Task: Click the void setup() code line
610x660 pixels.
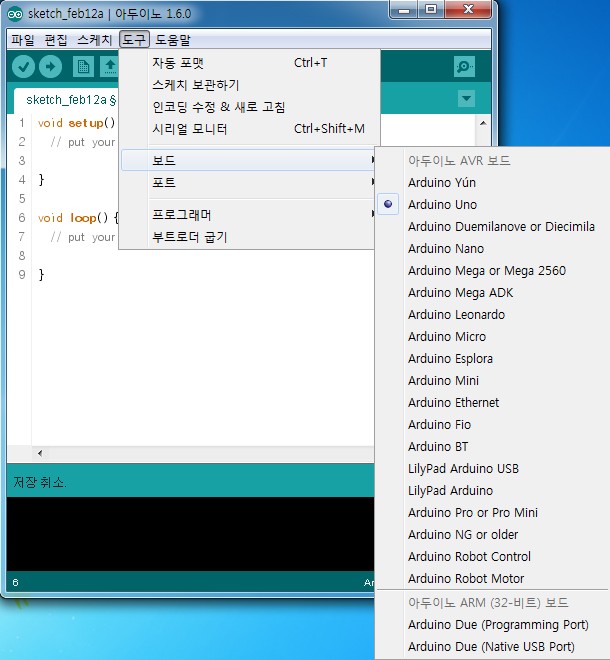Action: coord(76,123)
